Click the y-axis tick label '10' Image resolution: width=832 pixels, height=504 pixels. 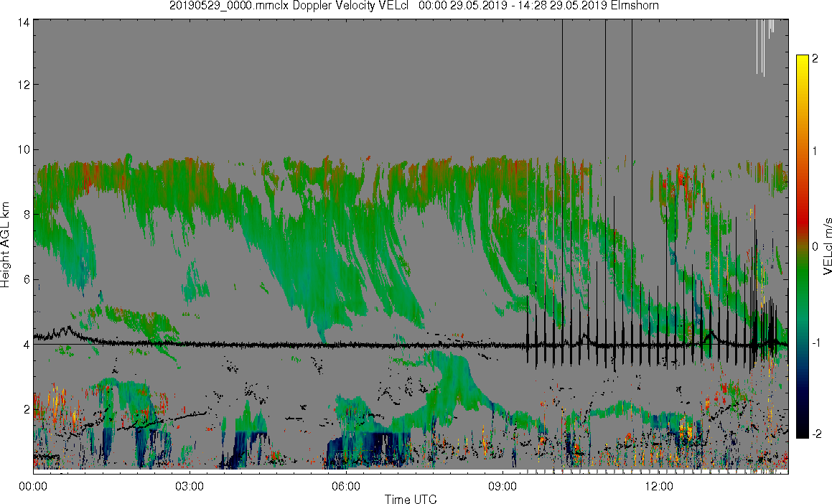pyautogui.click(x=23, y=149)
